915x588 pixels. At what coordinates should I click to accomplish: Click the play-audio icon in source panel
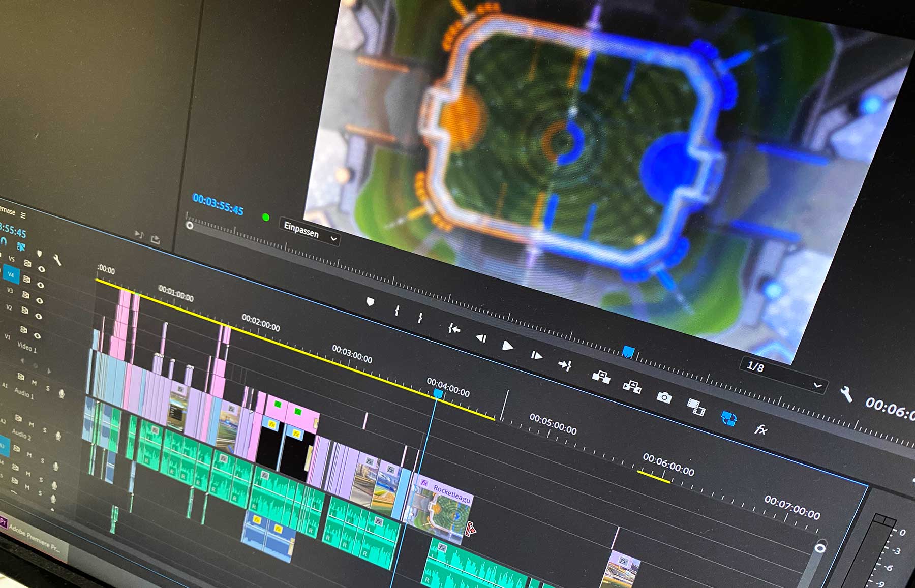(139, 234)
